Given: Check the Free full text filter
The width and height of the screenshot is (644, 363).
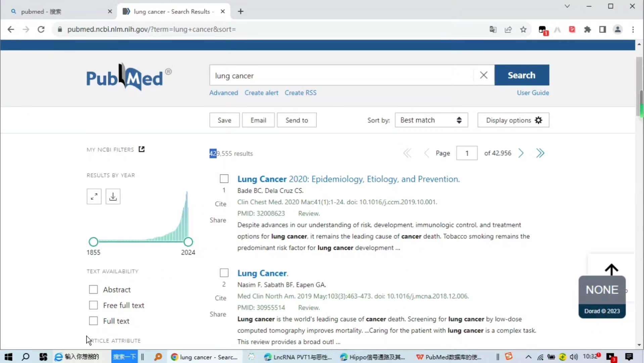Looking at the screenshot, I should (x=93, y=305).
